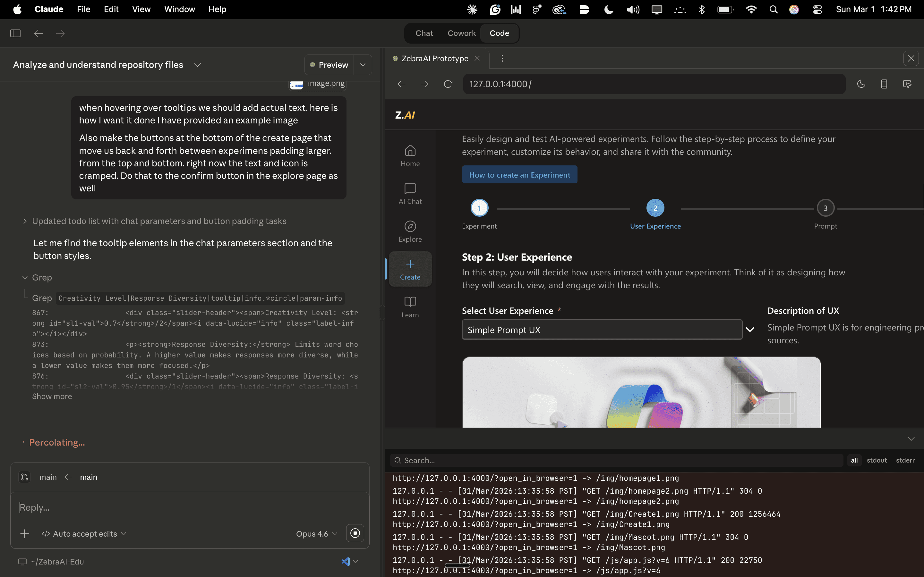Click the element inspect selector icon
Viewport: 924px width, 577px height.
[x=907, y=84]
